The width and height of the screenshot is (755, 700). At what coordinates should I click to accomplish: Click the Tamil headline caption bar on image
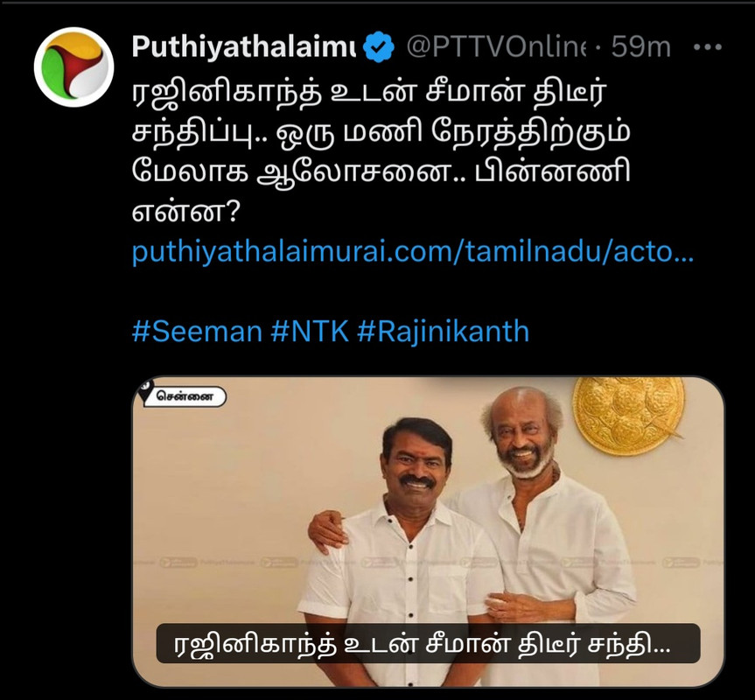(428, 643)
